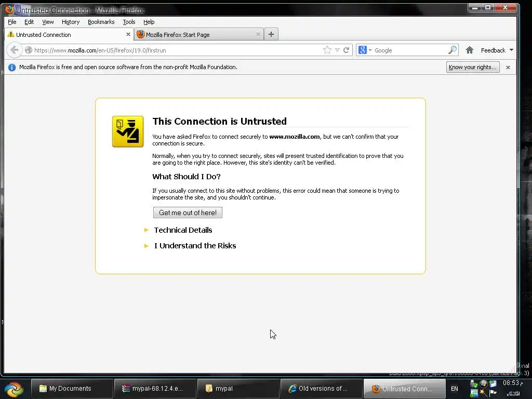Open the Edit menu
Viewport: 532px width, 399px height.
click(29, 22)
